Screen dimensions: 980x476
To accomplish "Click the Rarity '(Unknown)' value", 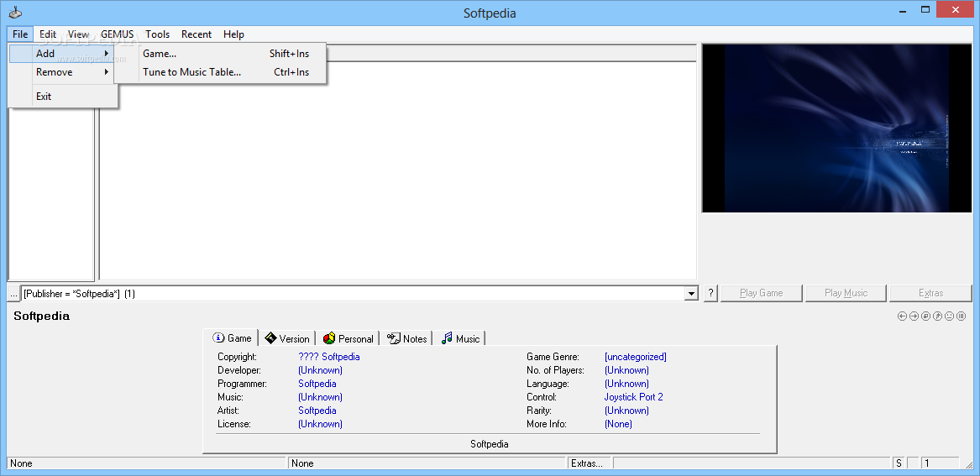I will (626, 411).
